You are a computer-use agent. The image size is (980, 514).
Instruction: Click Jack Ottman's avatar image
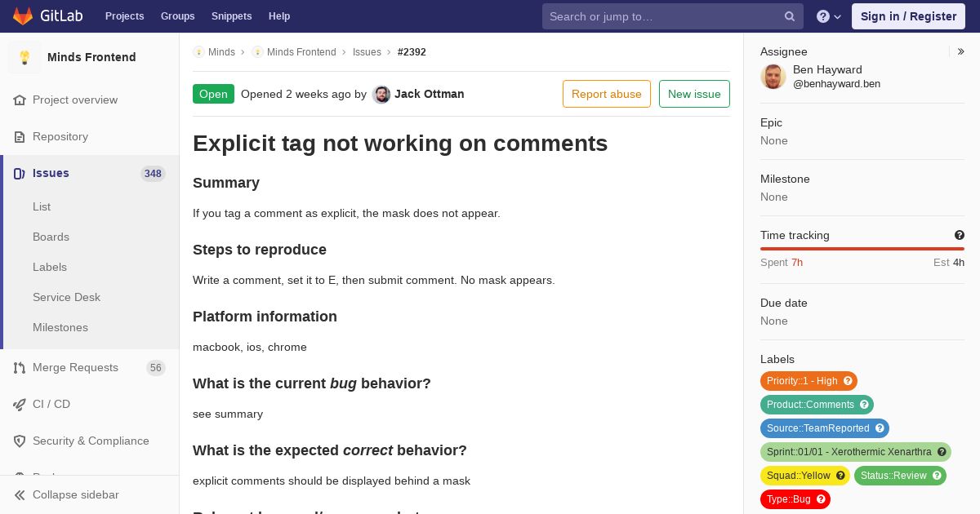pos(381,95)
